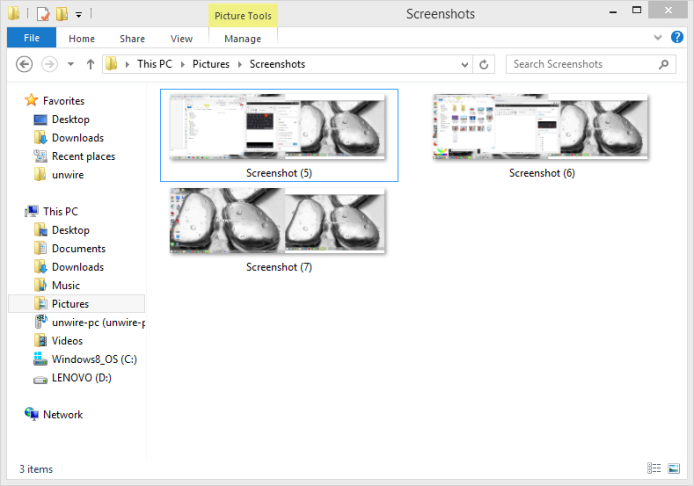Open the Manage tab under Picture Tools
Image resolution: width=694 pixels, height=486 pixels.
click(x=242, y=39)
